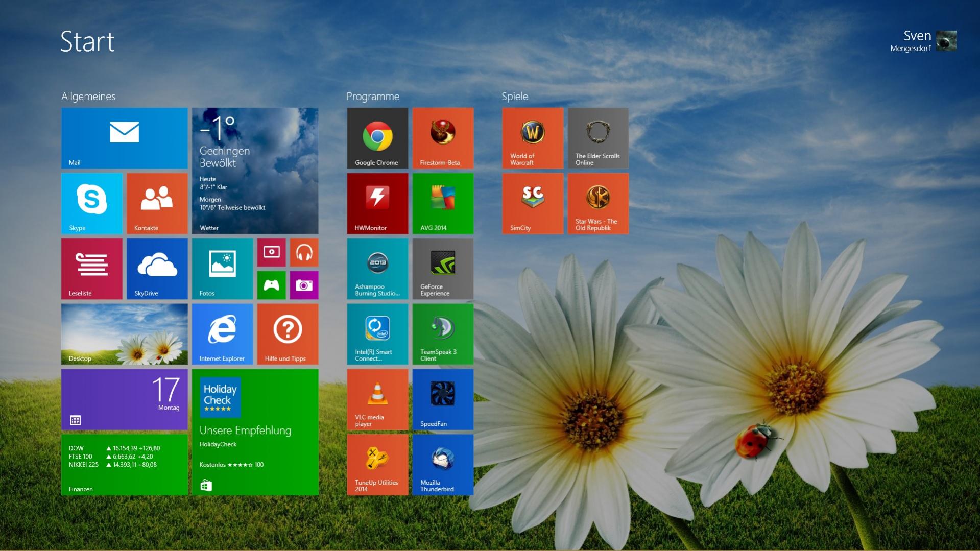Launch Mozilla Thunderbird tile
The width and height of the screenshot is (980, 551).
(x=443, y=465)
